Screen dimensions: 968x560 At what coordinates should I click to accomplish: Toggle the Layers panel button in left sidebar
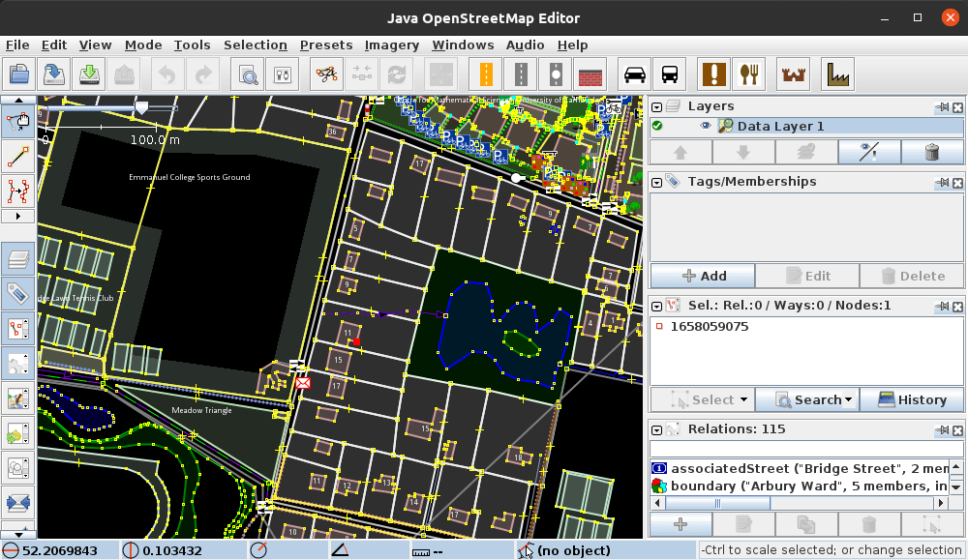[x=18, y=259]
